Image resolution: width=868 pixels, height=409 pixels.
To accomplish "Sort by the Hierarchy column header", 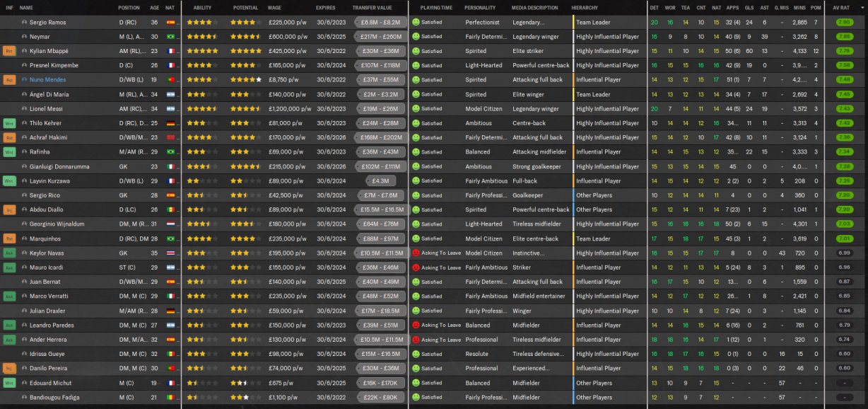I will [x=584, y=8].
